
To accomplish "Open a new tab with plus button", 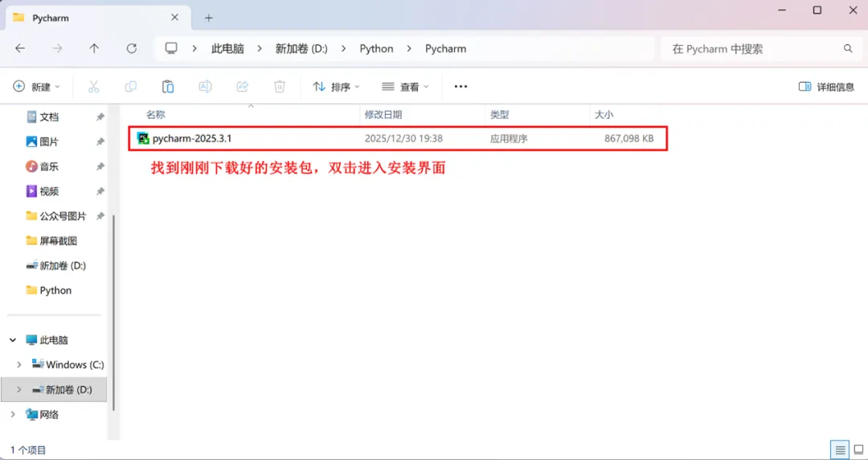I will [209, 18].
